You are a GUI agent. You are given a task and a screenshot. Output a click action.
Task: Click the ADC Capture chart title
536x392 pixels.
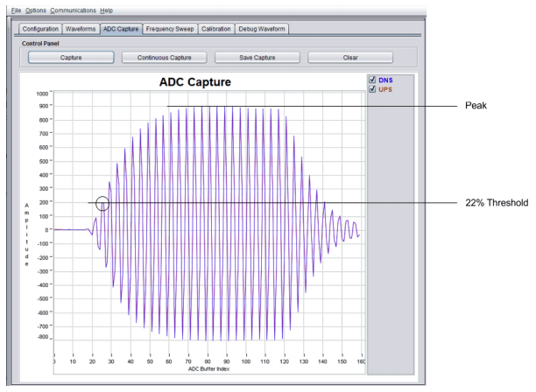[x=194, y=82]
